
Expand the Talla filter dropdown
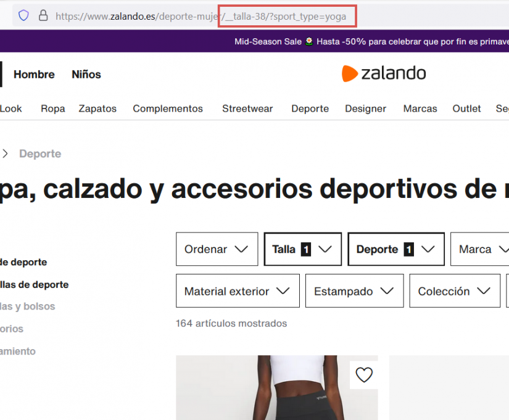[x=302, y=249]
